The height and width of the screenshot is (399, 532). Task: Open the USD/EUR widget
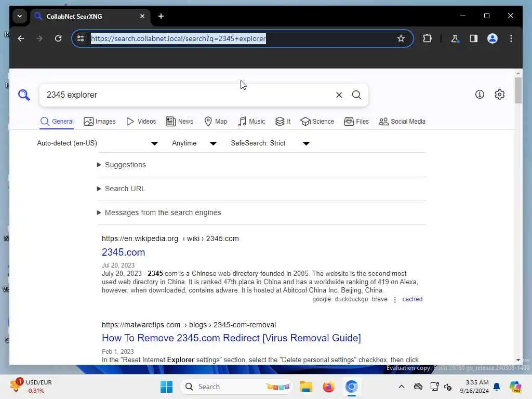pos(31,387)
